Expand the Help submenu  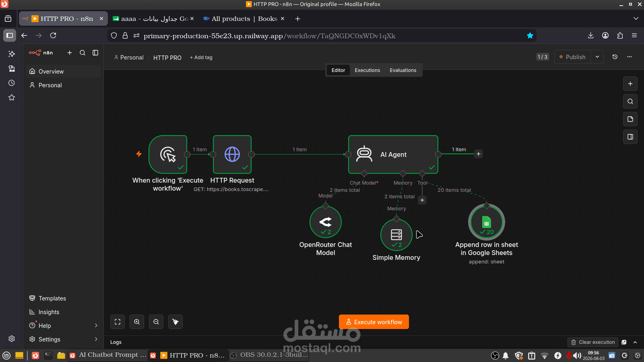[x=96, y=325]
